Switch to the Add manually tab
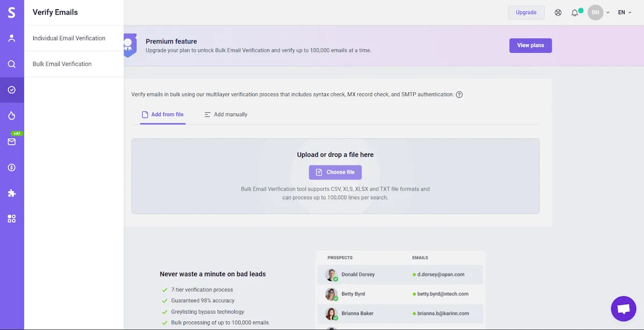This screenshot has width=644, height=330. coord(225,114)
